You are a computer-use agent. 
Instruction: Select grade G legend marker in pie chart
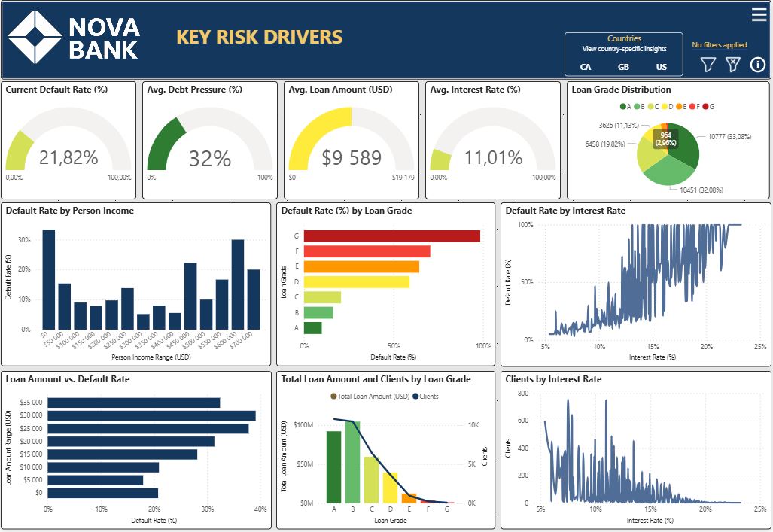pyautogui.click(x=705, y=107)
